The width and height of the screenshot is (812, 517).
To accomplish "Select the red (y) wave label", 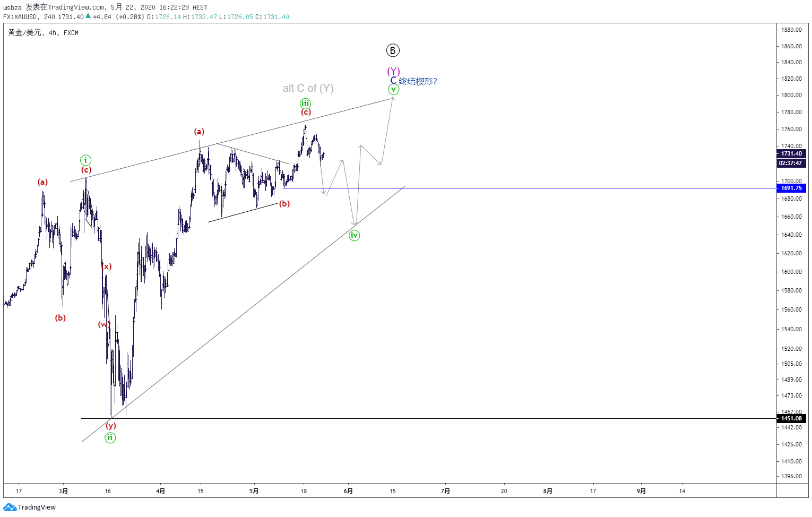I will click(x=110, y=426).
